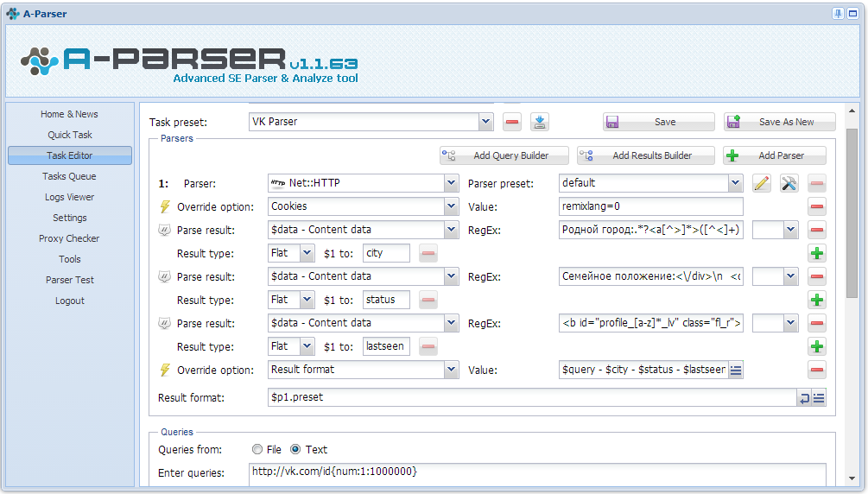Open the Parser preset default dropdown
Image resolution: width=868 pixels, height=494 pixels.
click(x=735, y=183)
